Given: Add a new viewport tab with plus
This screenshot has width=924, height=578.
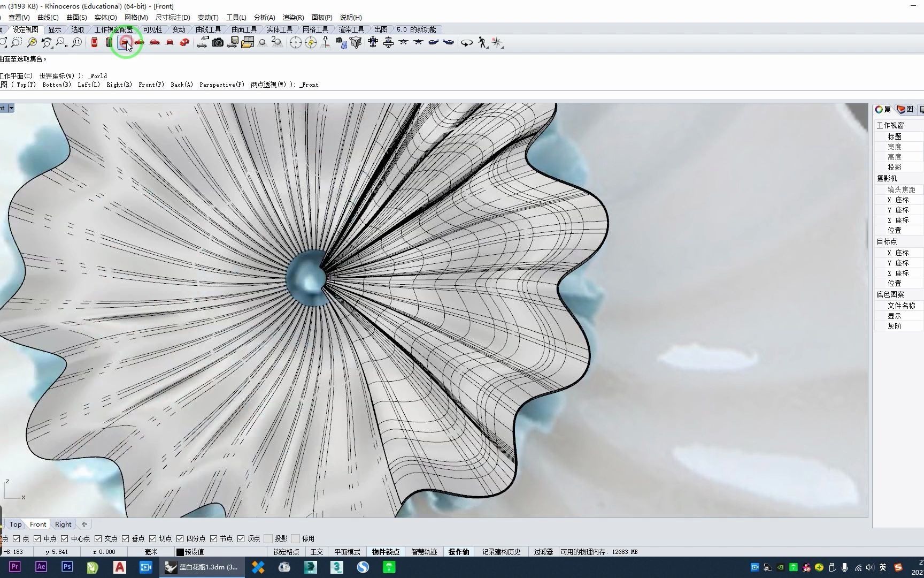Looking at the screenshot, I should pos(84,524).
